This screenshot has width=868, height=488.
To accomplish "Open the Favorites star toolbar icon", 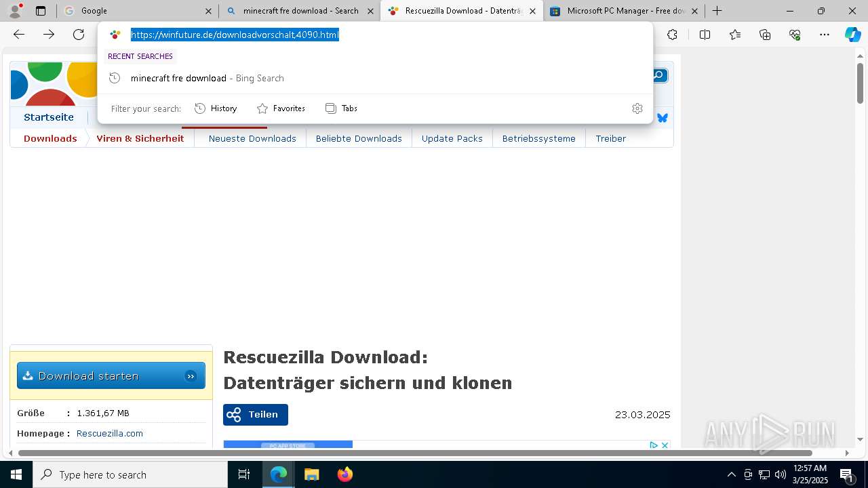I will [x=735, y=35].
